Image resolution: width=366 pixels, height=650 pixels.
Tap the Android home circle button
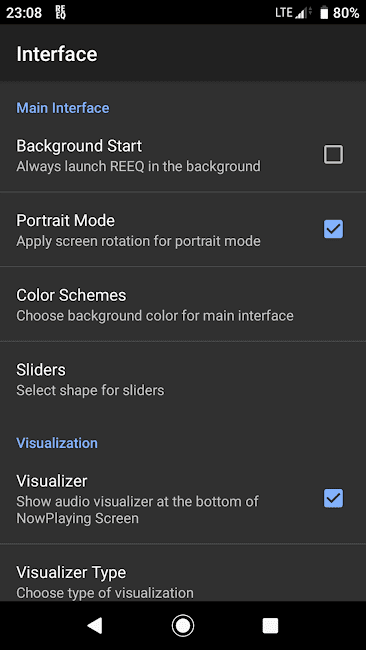(183, 626)
